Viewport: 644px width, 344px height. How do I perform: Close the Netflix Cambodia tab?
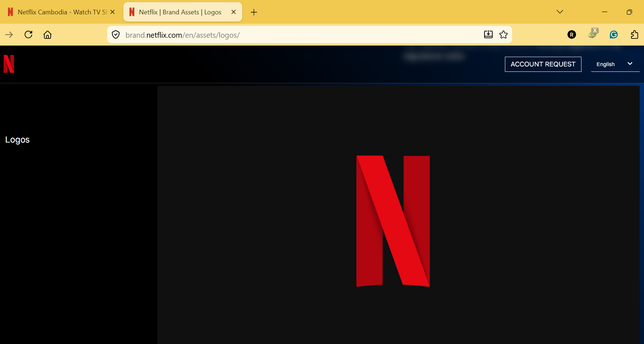(x=112, y=12)
